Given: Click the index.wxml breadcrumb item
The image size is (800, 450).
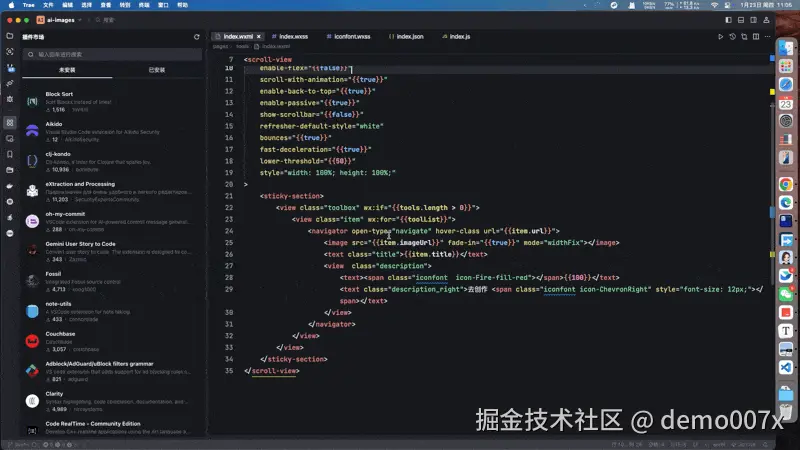Looking at the screenshot, I should click(272, 46).
